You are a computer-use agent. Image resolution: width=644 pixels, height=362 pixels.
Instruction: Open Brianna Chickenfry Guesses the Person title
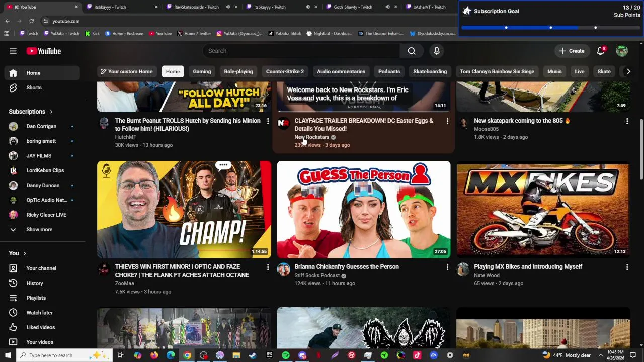[347, 267]
